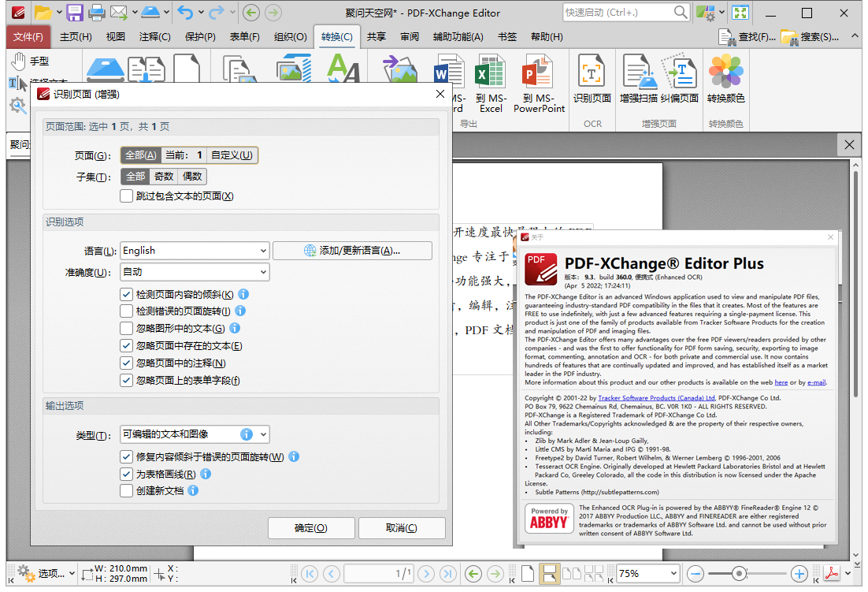Click the 取消(C) button
This screenshot has height=592, width=868.
(x=402, y=528)
